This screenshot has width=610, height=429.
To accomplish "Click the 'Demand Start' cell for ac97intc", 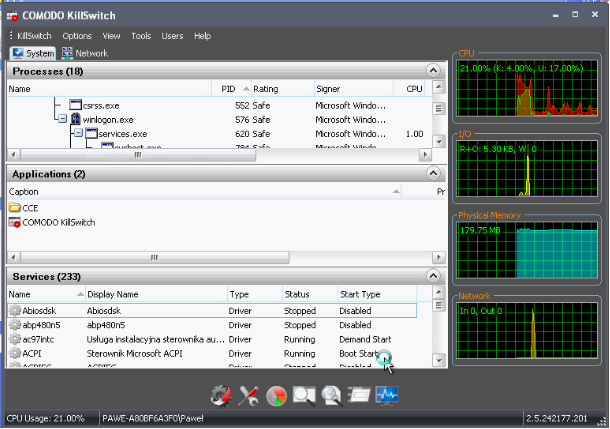I will 365,339.
